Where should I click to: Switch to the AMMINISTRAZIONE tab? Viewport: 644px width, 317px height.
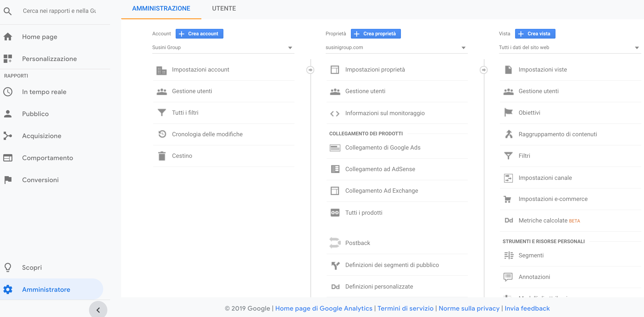(x=161, y=8)
